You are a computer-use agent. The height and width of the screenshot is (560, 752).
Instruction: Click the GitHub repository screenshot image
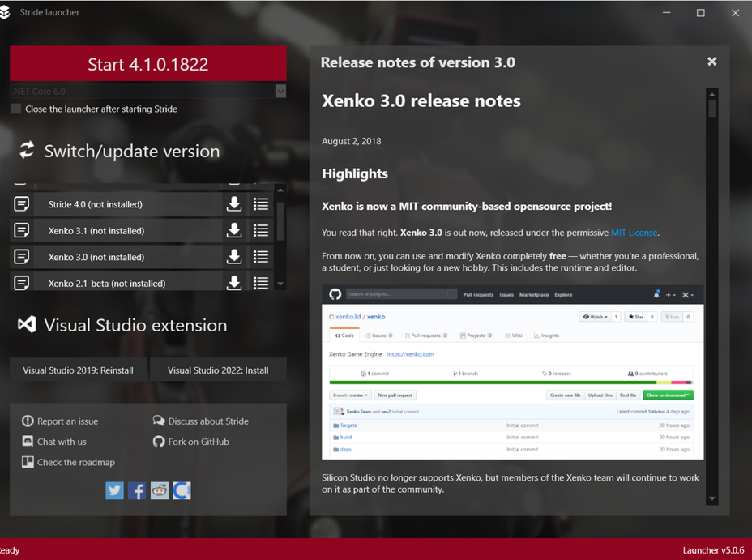tap(513, 372)
